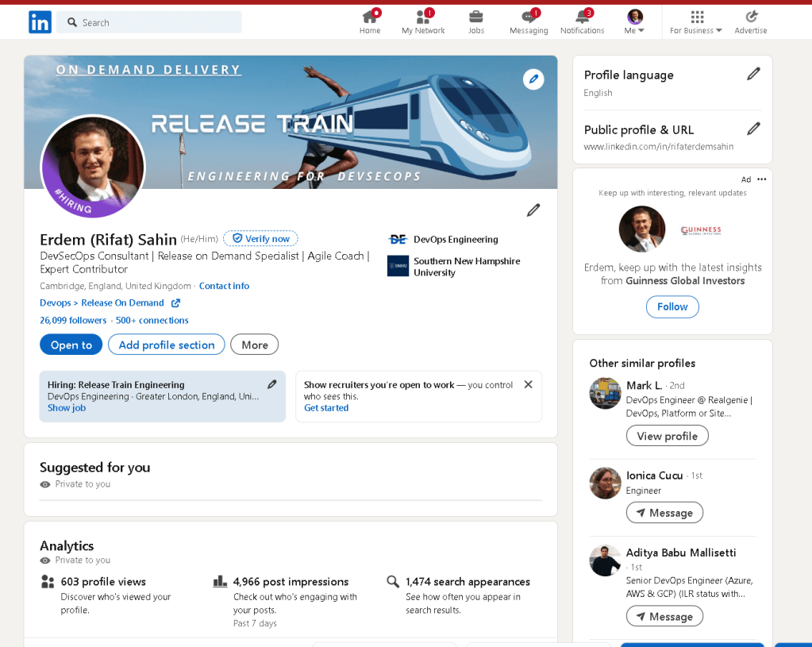Dismiss open to work recruiter card
Screen dimensions: 812x647
point(528,384)
